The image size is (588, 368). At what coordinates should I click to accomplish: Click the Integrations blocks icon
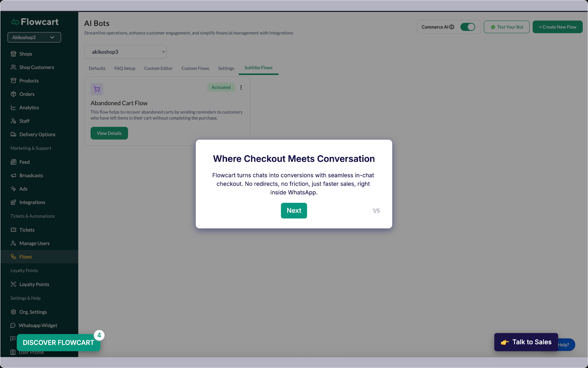(x=14, y=202)
